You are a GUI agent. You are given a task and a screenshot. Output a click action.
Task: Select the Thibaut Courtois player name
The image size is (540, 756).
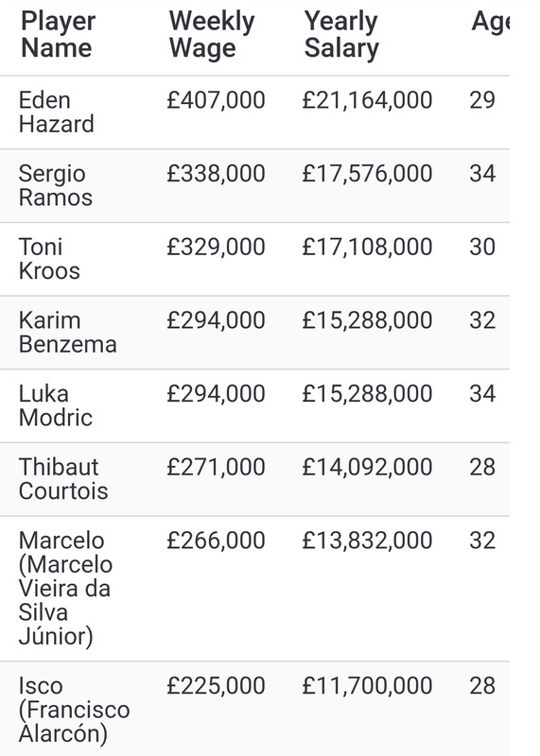click(63, 479)
